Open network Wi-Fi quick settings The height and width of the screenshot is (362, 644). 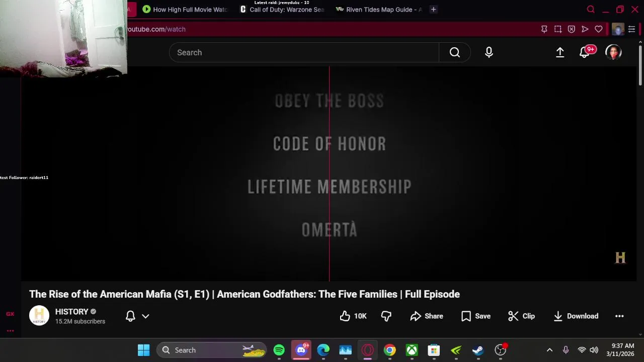(x=582, y=350)
